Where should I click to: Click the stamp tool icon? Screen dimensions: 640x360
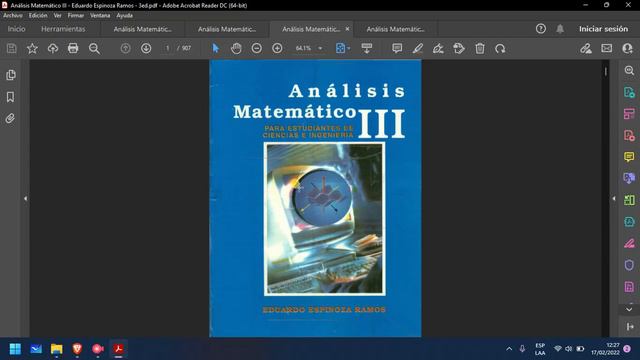pos(459,48)
